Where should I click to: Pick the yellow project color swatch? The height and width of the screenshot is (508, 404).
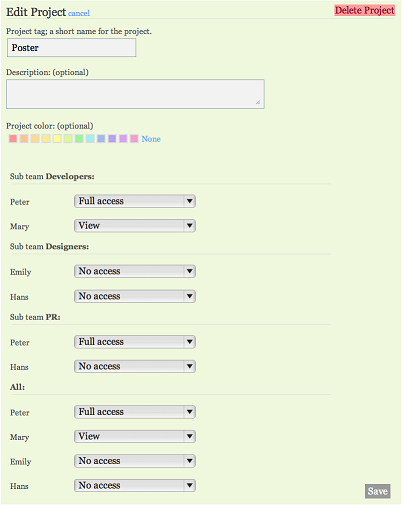57,139
